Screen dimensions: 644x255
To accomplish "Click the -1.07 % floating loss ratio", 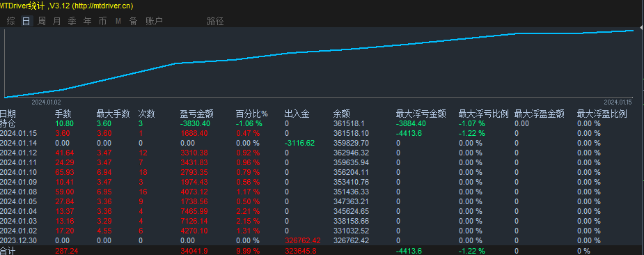I will point(472,123).
